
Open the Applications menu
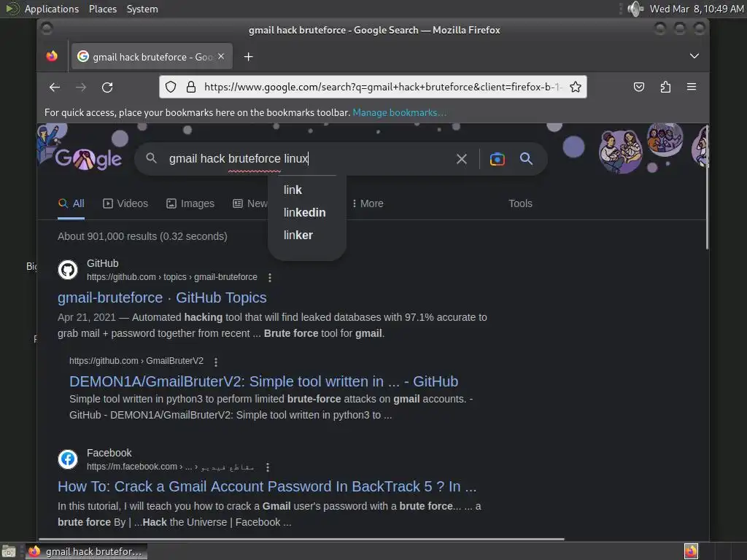(52, 9)
